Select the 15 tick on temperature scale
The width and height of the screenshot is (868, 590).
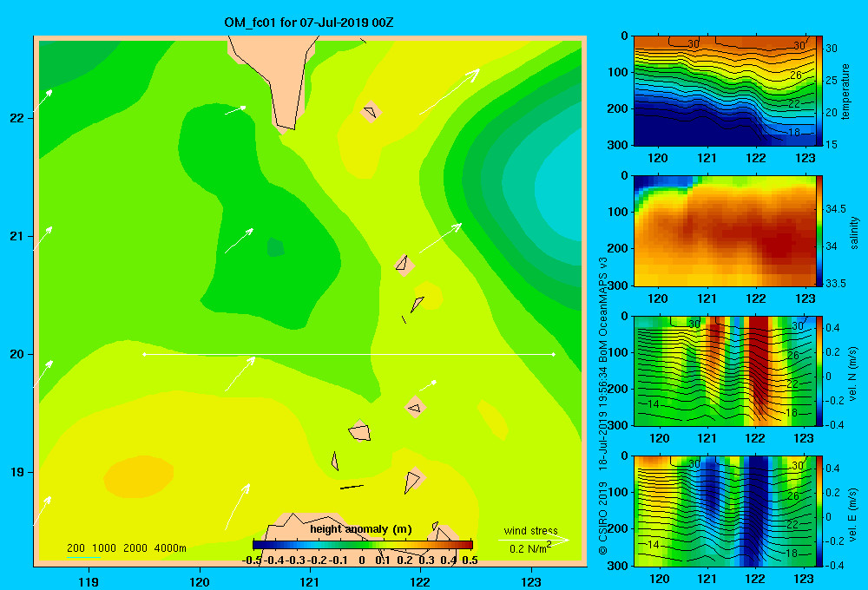coord(832,144)
